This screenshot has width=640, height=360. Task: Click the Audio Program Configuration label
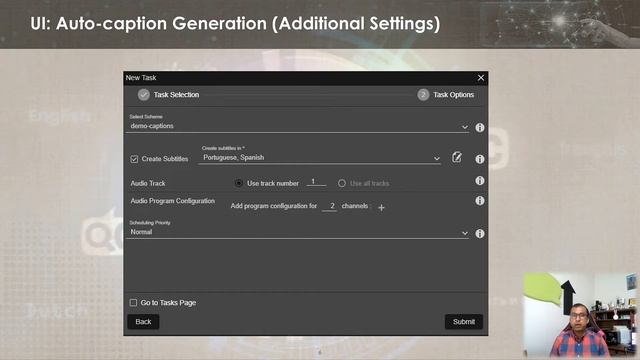coord(173,201)
